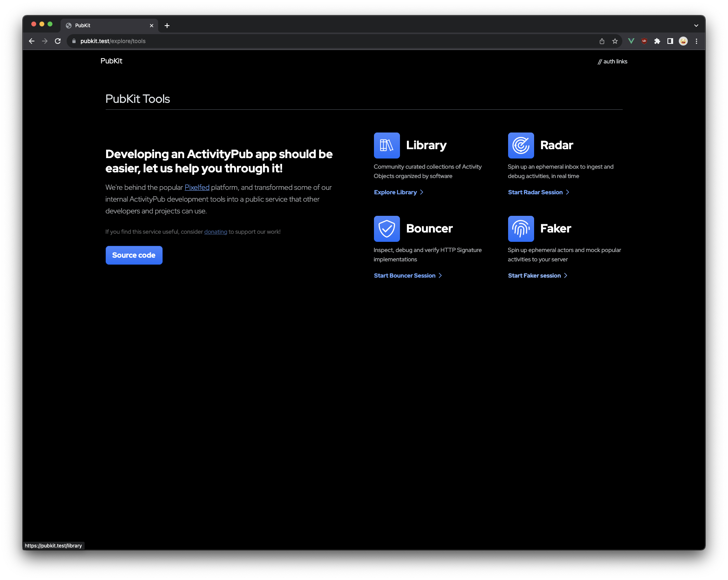Image resolution: width=728 pixels, height=580 pixels.
Task: Click the share page icon in address bar
Action: coord(602,41)
